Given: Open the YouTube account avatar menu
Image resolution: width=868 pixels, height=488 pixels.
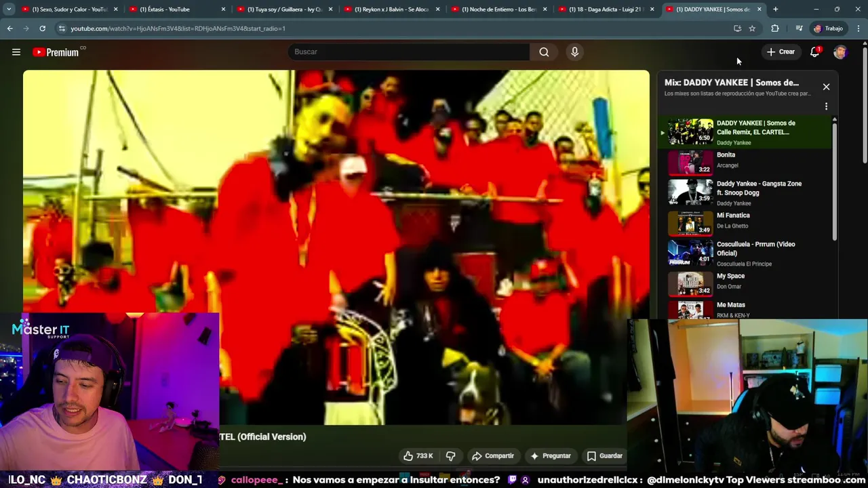Looking at the screenshot, I should pos(840,52).
